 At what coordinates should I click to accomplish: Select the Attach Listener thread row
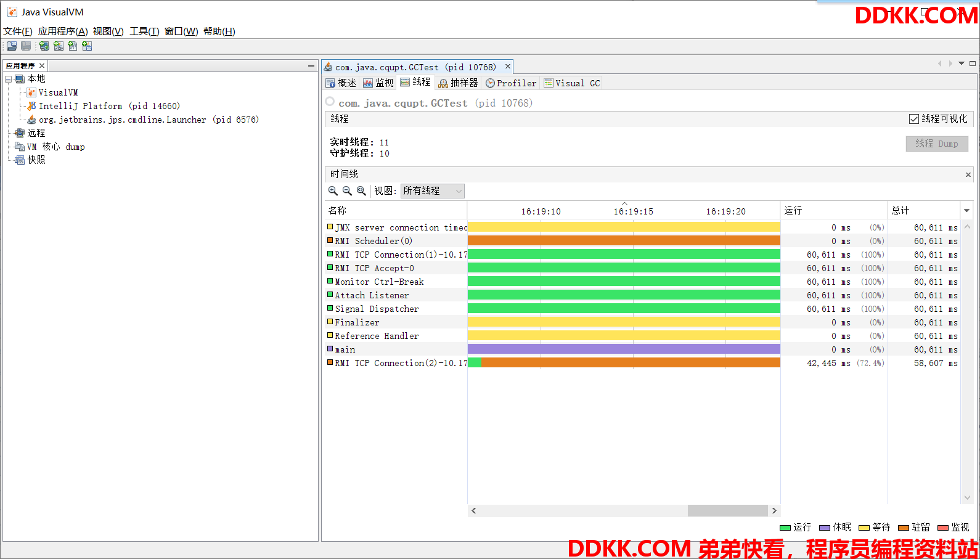coord(642,295)
